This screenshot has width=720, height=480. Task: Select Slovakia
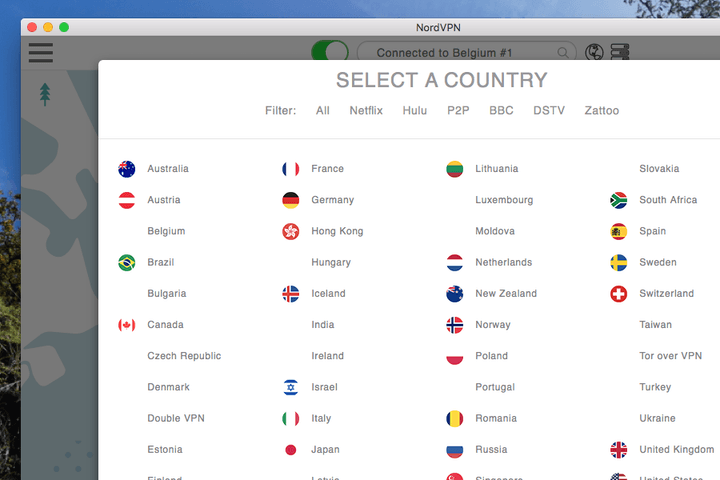659,169
